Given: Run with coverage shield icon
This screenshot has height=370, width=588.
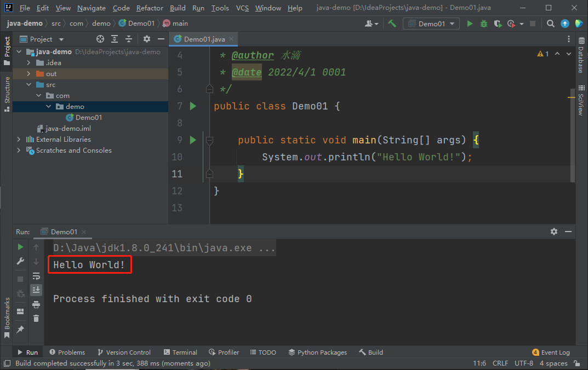Looking at the screenshot, I should [498, 24].
